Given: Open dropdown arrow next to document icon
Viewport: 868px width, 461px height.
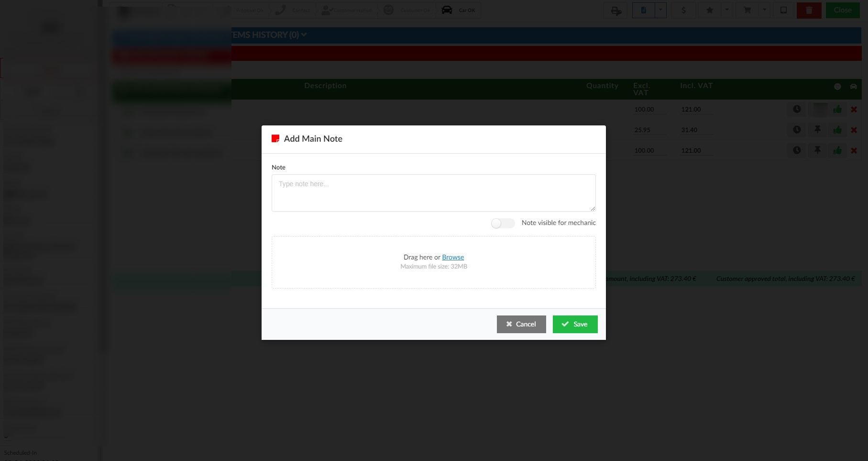Looking at the screenshot, I should point(661,10).
